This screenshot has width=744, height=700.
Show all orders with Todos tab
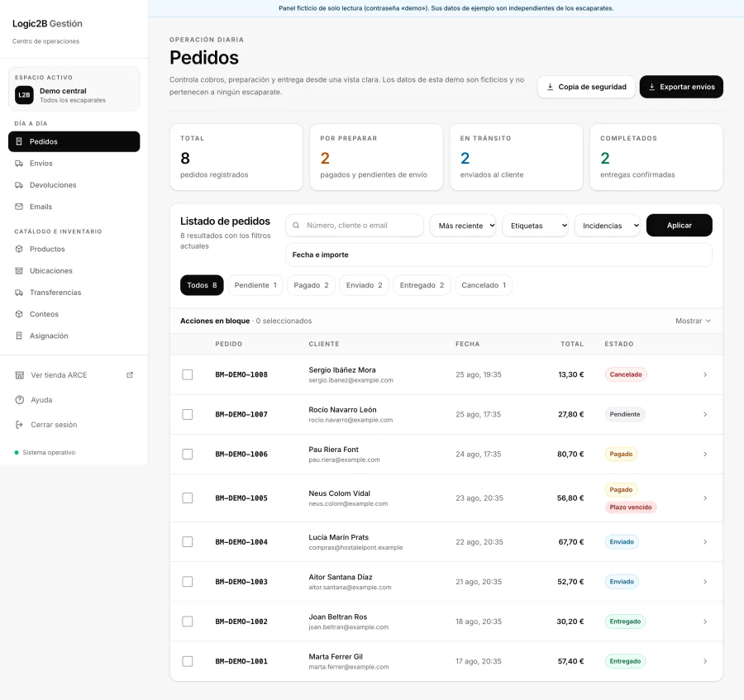click(x=202, y=285)
